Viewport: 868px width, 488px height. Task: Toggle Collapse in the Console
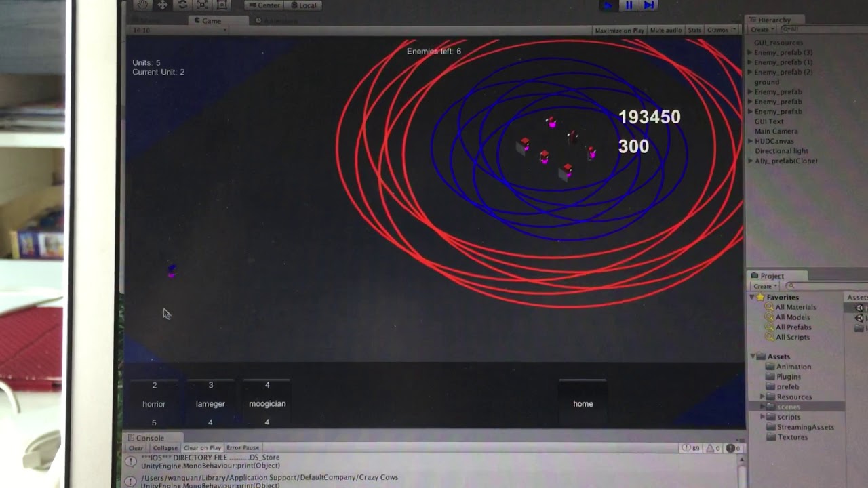[165, 448]
